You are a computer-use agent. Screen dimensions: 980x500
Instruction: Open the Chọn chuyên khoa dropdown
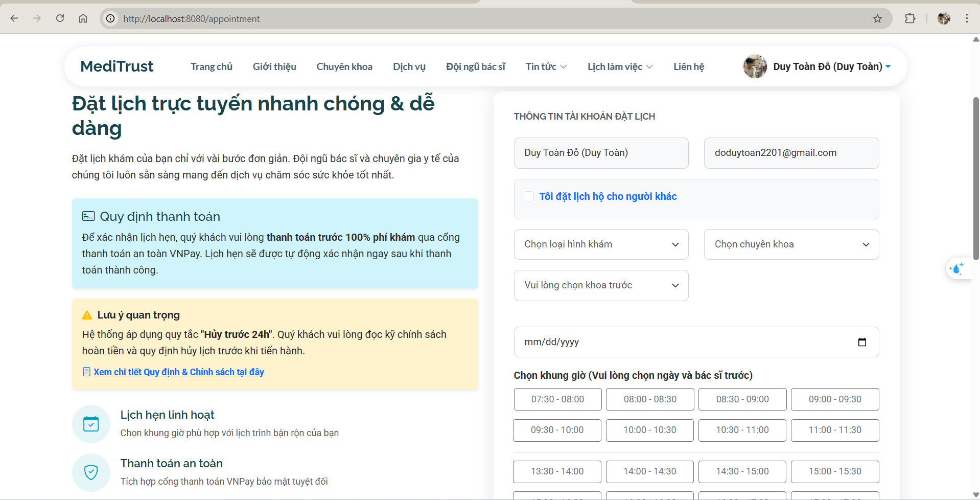tap(791, 244)
